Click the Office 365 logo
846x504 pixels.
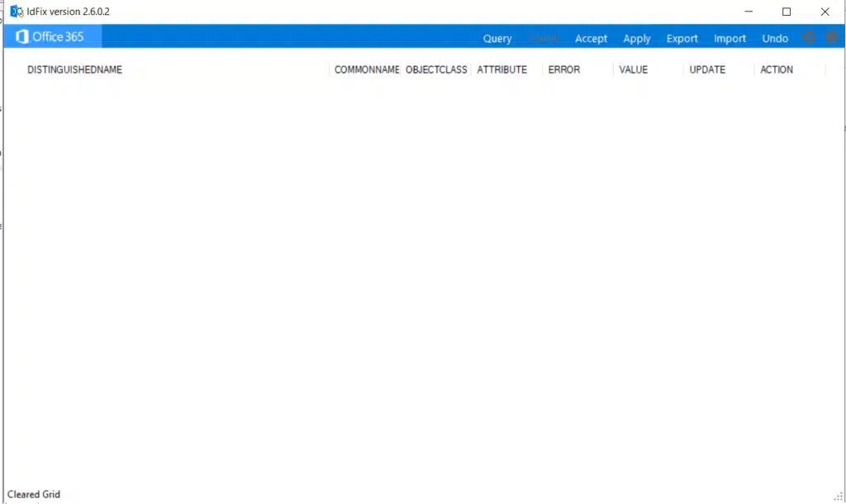point(50,37)
